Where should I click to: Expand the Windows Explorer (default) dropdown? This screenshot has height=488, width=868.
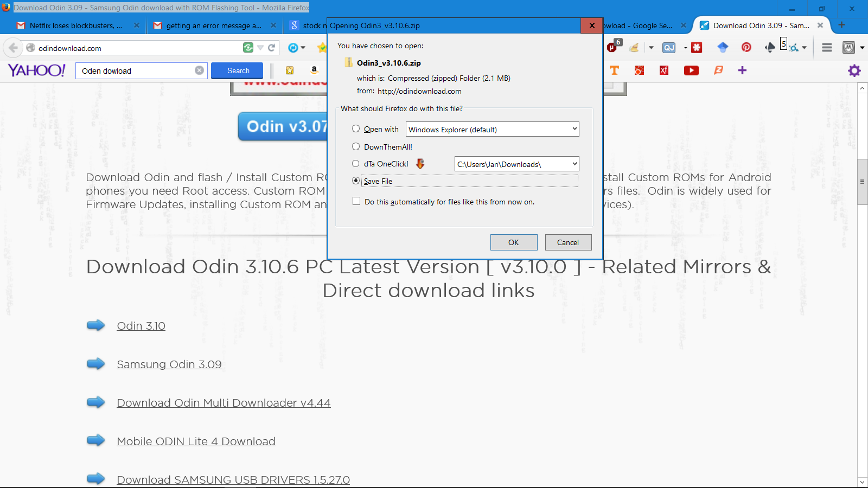[575, 129]
